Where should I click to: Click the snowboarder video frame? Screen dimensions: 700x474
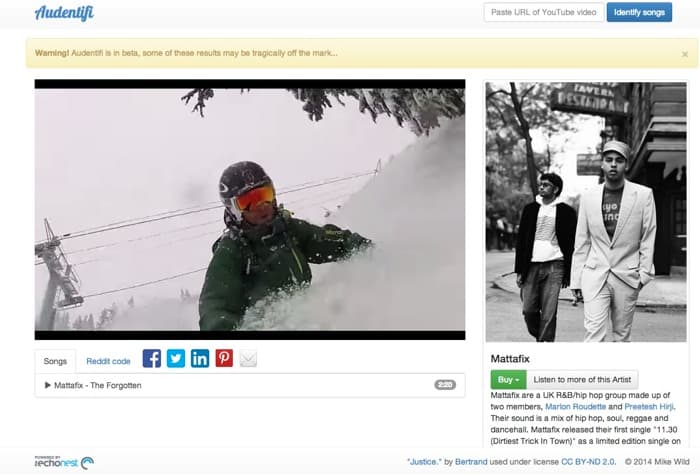click(x=250, y=210)
